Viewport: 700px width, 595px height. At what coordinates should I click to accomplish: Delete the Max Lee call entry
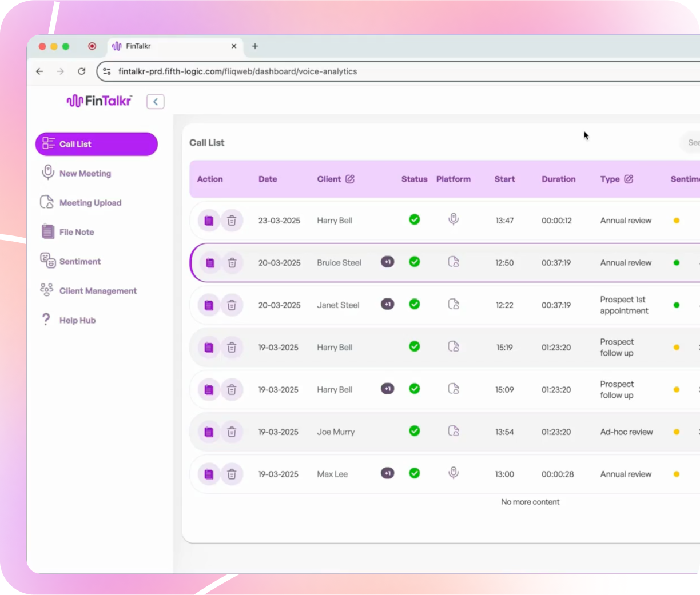(232, 474)
